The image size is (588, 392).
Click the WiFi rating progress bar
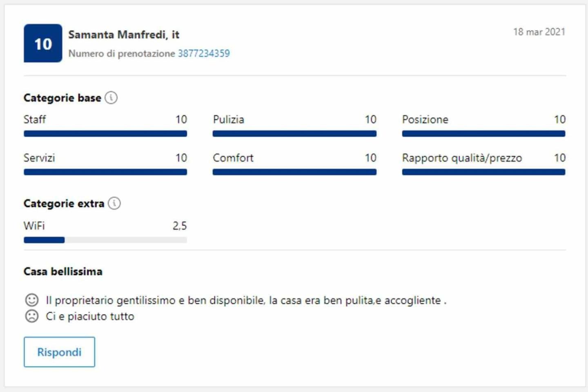pos(105,240)
